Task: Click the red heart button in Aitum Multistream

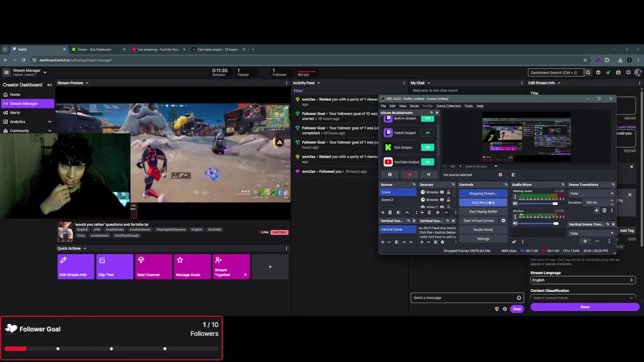Action: (x=409, y=174)
